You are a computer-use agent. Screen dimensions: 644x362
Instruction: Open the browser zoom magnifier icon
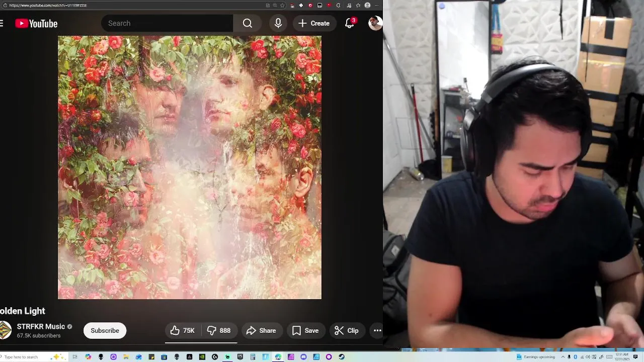tap(275, 5)
